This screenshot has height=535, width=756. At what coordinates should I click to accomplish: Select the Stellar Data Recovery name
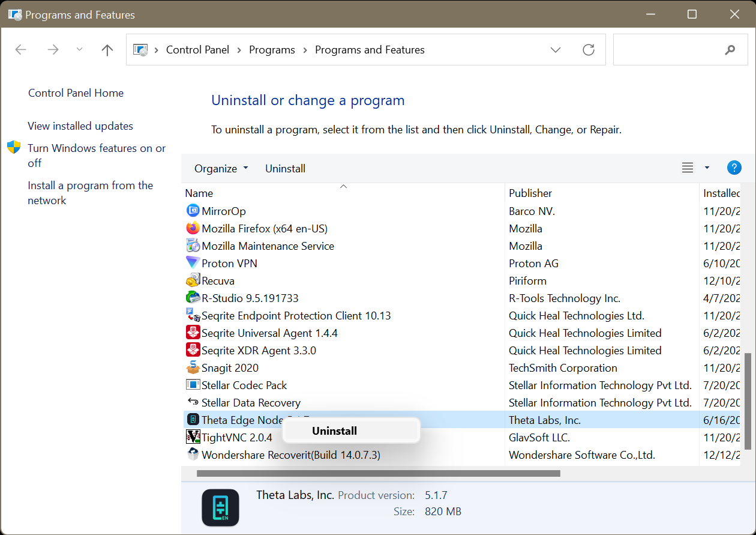click(251, 402)
